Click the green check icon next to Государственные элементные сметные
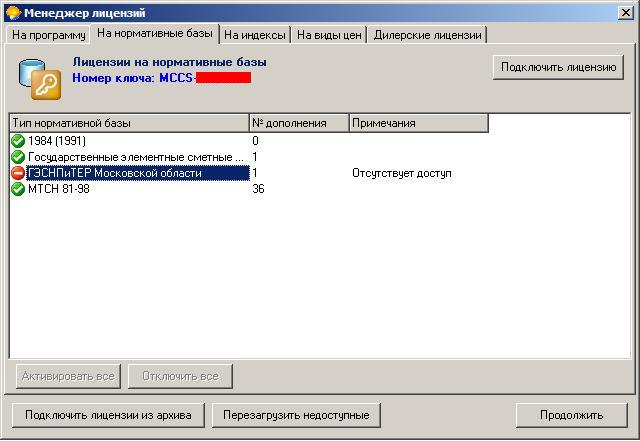 click(18, 157)
